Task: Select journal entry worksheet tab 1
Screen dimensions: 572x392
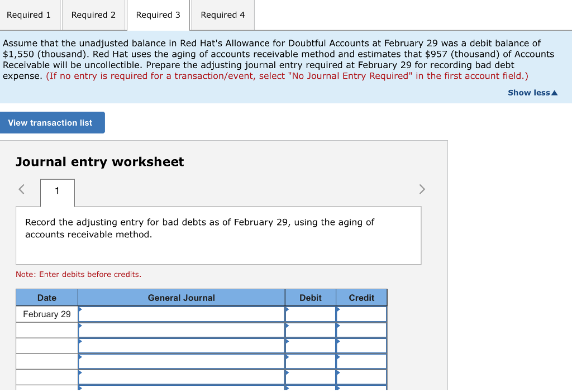Action: (58, 192)
